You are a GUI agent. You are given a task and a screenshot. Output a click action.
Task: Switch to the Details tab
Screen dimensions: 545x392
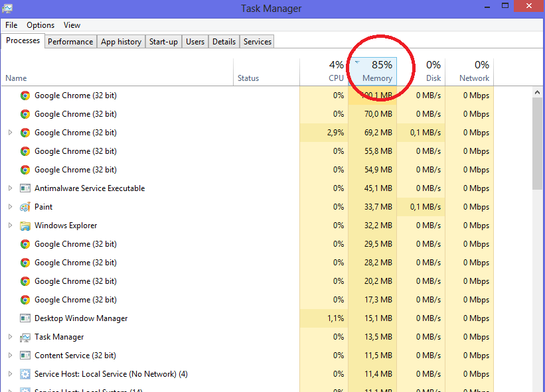click(224, 42)
